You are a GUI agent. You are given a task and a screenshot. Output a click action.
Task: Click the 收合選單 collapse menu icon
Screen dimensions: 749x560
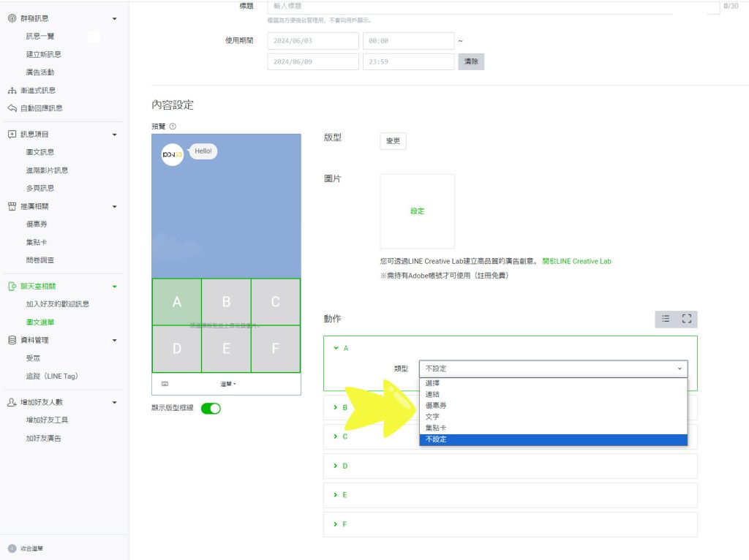[12, 548]
